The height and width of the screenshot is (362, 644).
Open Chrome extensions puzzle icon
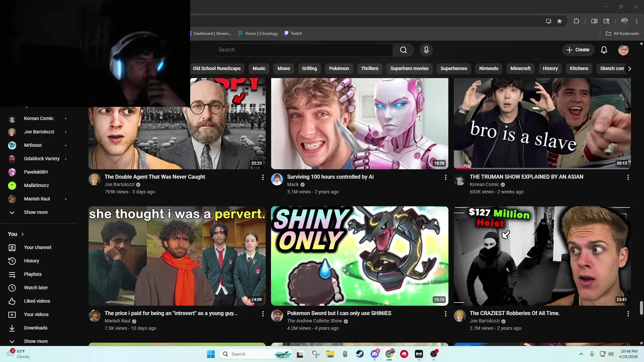coord(577,21)
